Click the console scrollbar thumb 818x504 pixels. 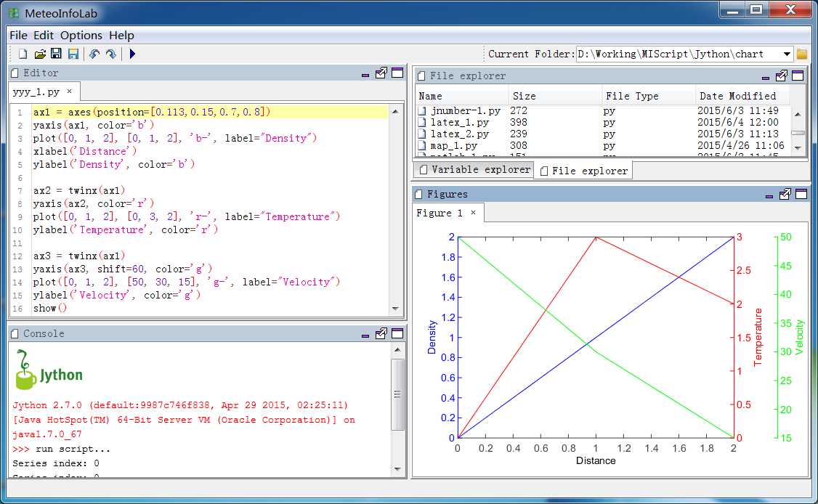(x=397, y=394)
